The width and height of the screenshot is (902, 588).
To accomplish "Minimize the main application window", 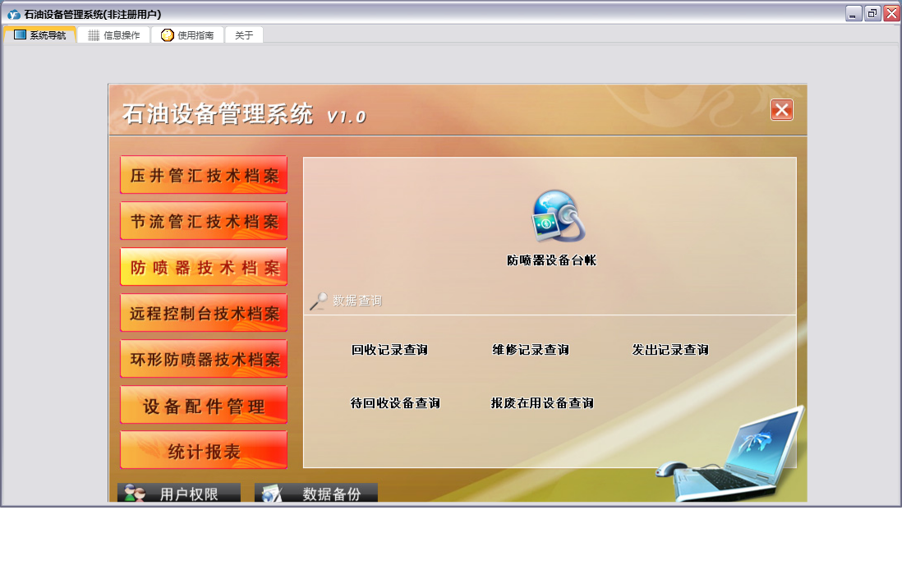I will tap(854, 13).
